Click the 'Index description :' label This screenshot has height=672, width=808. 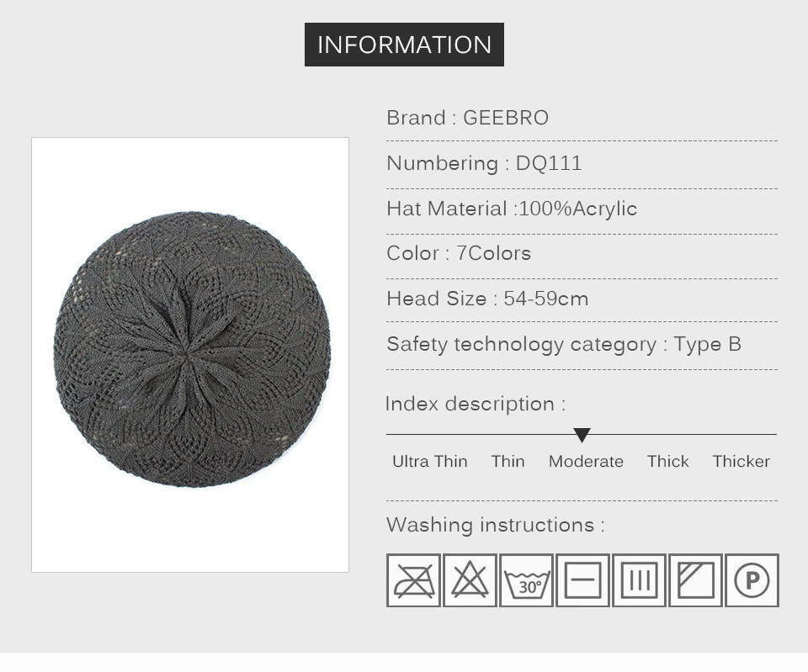tap(475, 404)
